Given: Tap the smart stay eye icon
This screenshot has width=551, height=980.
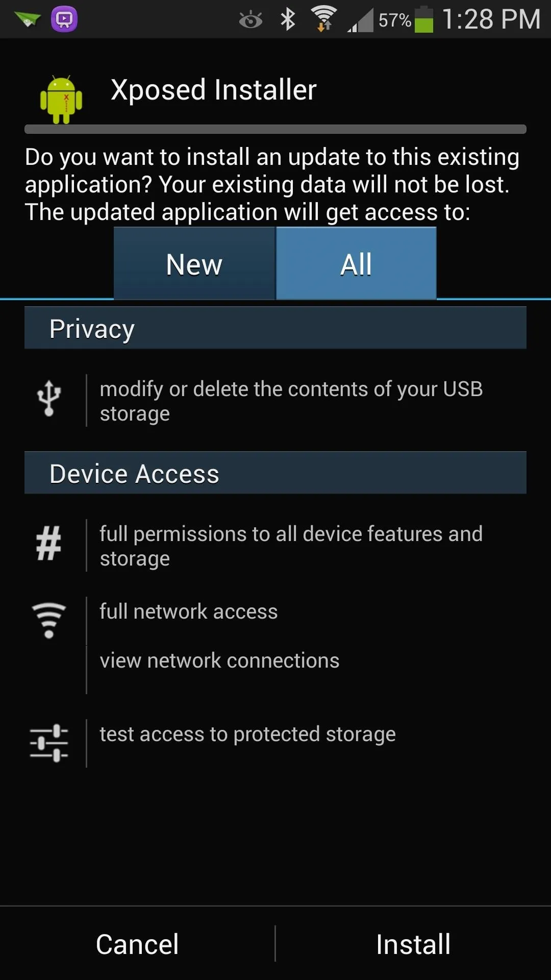Looking at the screenshot, I should tap(251, 20).
